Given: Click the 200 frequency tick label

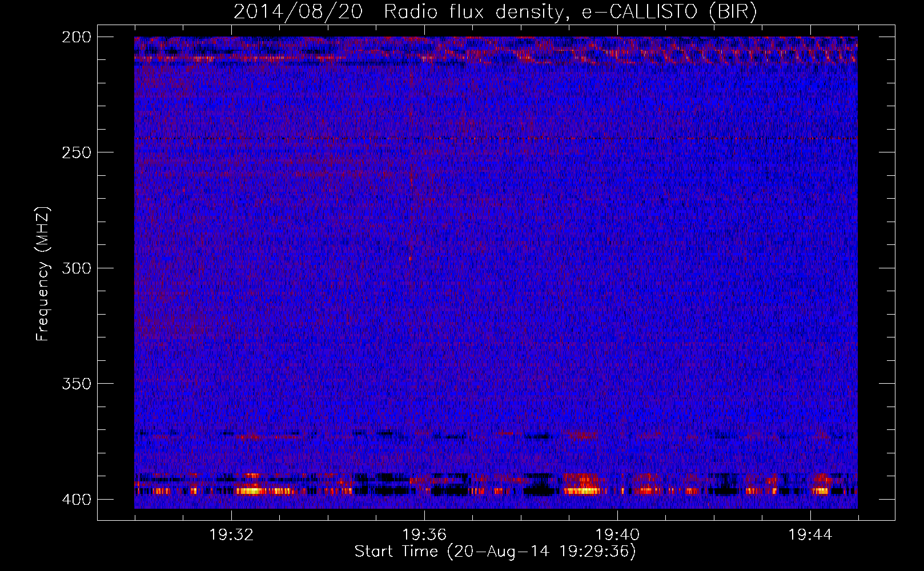Looking at the screenshot, I should tap(76, 37).
